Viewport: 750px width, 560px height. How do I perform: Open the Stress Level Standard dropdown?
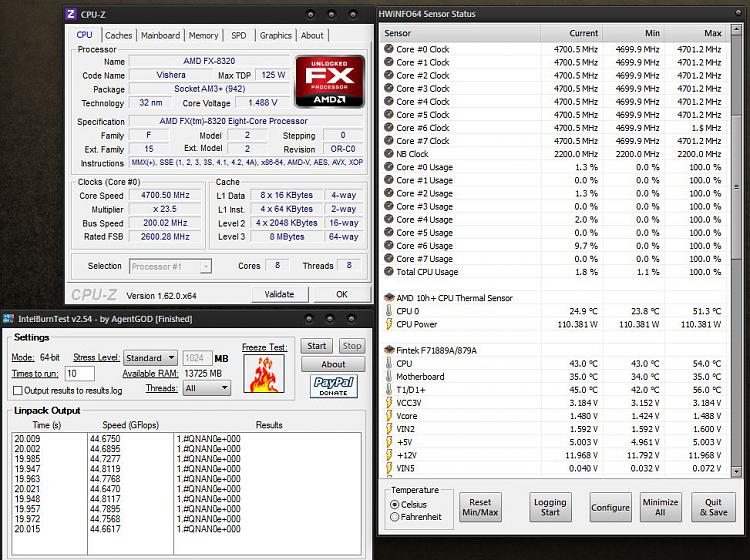(x=150, y=358)
